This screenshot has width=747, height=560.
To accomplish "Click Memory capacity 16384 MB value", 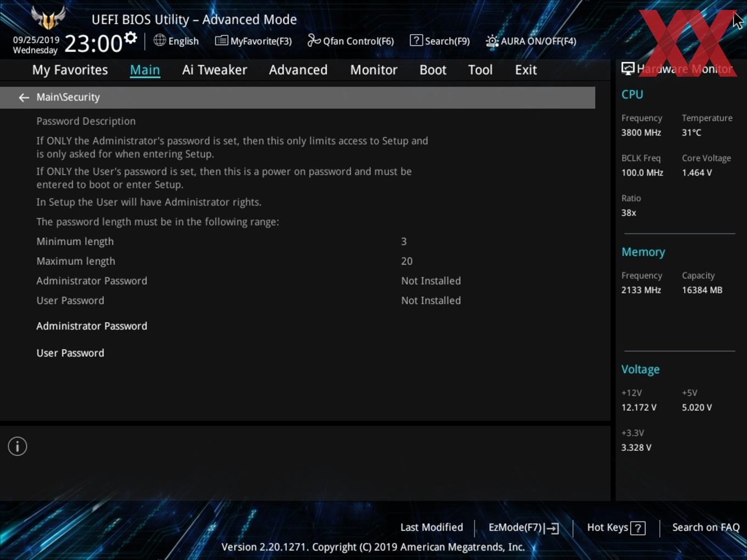I will (702, 290).
